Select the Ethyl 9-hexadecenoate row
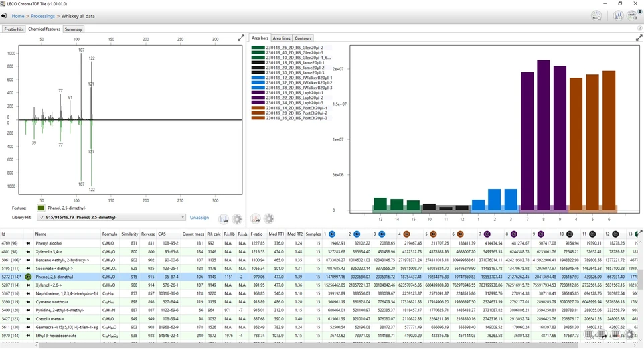This screenshot has height=349, width=644. (x=319, y=336)
